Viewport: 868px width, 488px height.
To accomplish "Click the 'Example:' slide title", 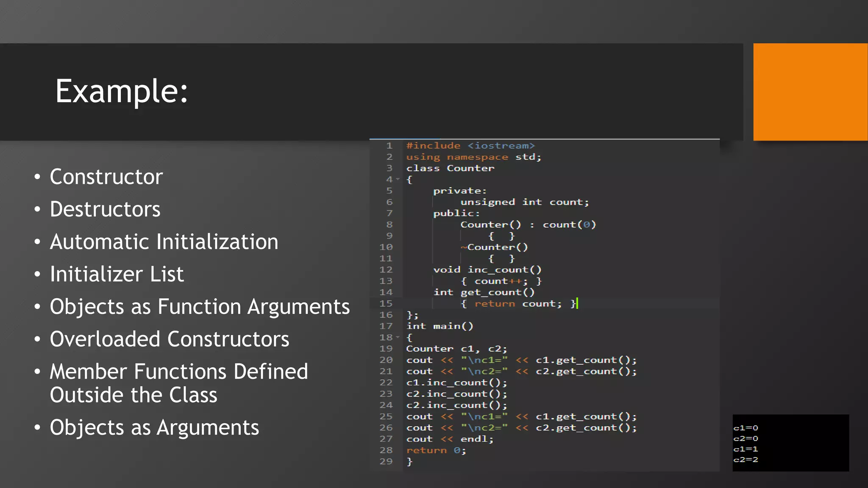I will 122,91.
